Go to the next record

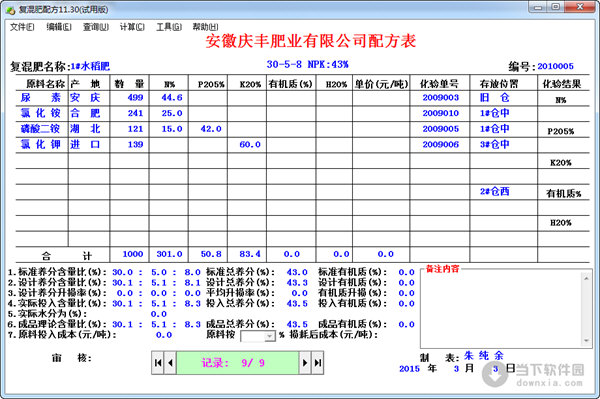tap(305, 363)
